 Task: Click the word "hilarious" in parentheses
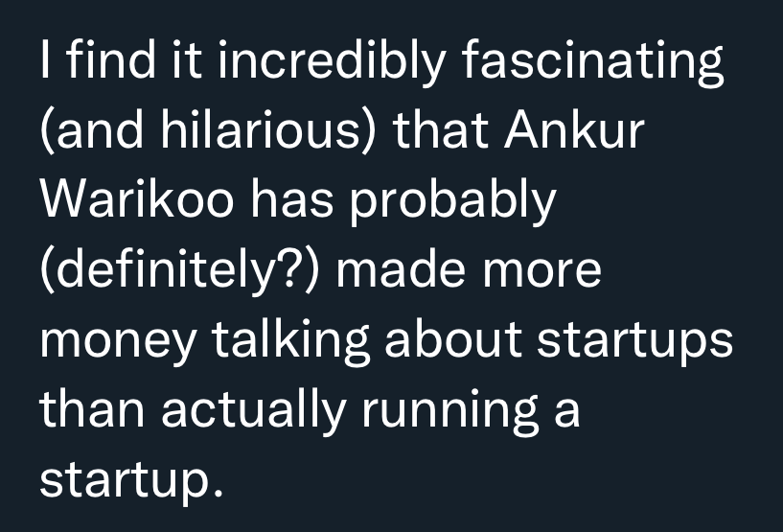(269, 133)
